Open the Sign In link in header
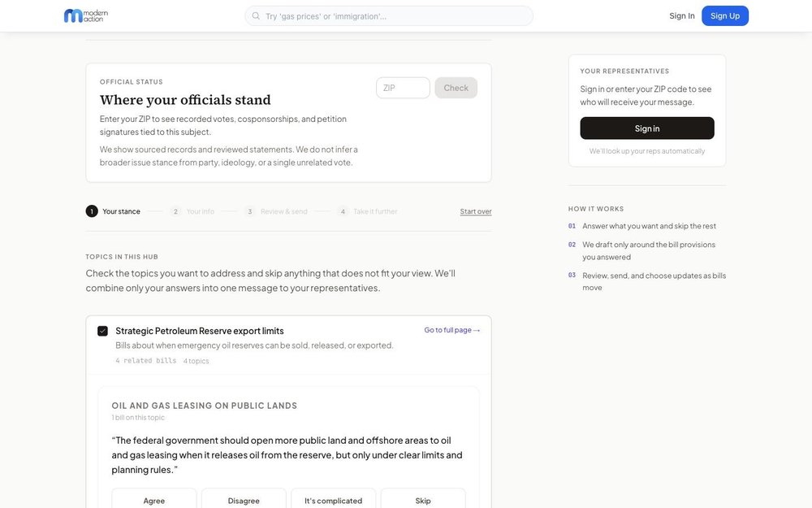The width and height of the screenshot is (812, 508). coord(681,15)
